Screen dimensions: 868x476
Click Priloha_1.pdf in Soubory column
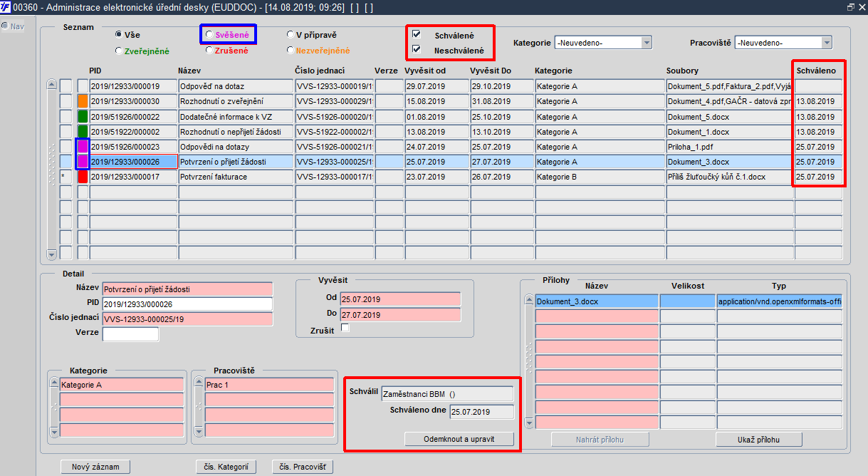(x=730, y=146)
